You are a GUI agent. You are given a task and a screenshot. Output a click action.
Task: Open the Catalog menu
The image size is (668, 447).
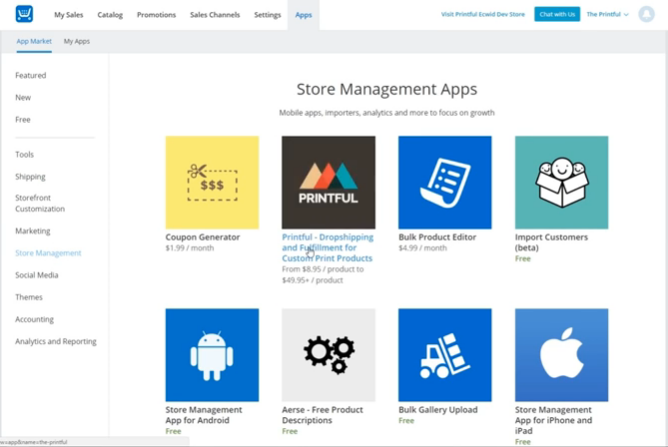(110, 14)
